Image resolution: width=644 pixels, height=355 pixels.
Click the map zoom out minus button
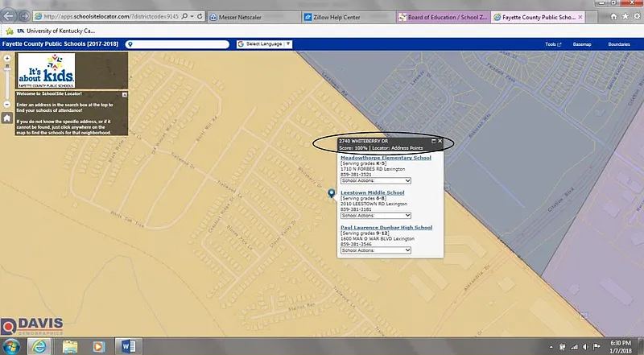pos(6,105)
